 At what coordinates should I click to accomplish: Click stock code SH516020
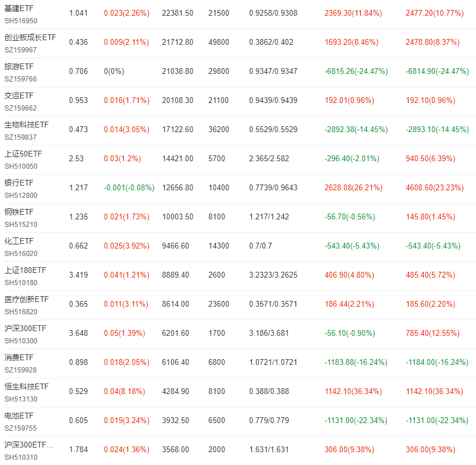click(21, 254)
